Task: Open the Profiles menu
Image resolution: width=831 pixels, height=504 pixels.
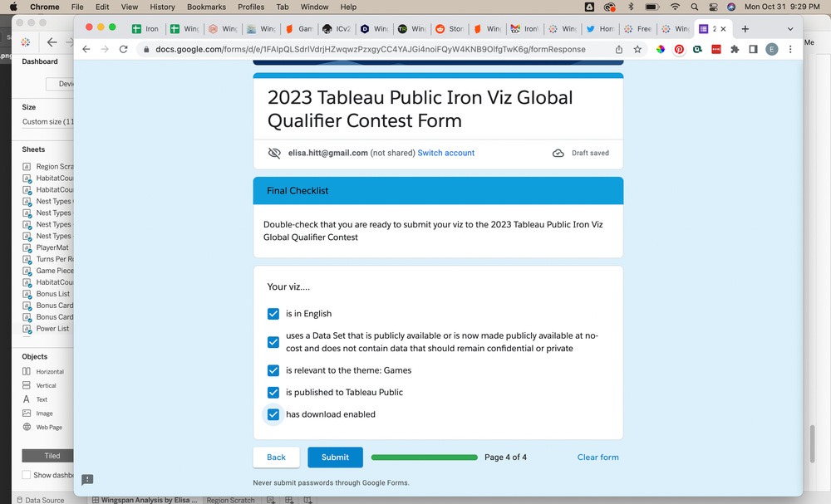Action: click(x=251, y=7)
